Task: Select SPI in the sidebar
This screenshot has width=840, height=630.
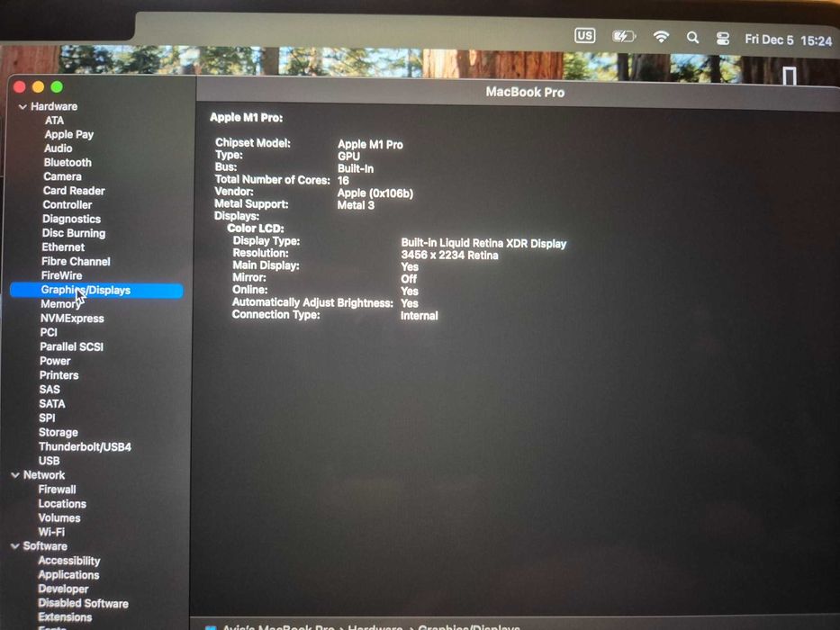Action: pyautogui.click(x=47, y=418)
